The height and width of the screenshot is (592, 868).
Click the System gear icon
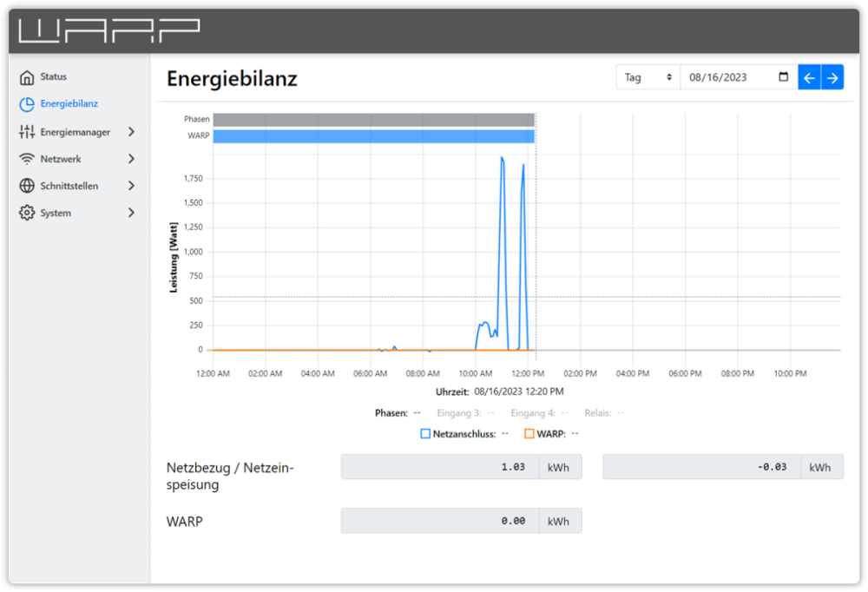(x=27, y=213)
